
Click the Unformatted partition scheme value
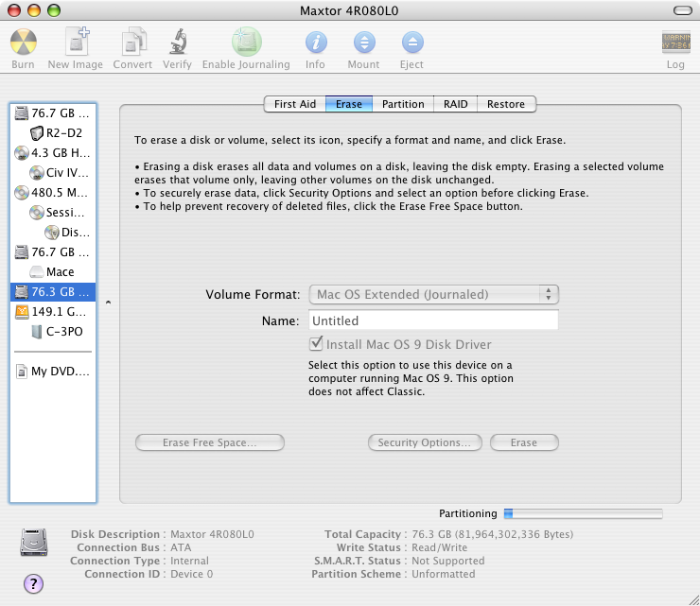click(444, 574)
